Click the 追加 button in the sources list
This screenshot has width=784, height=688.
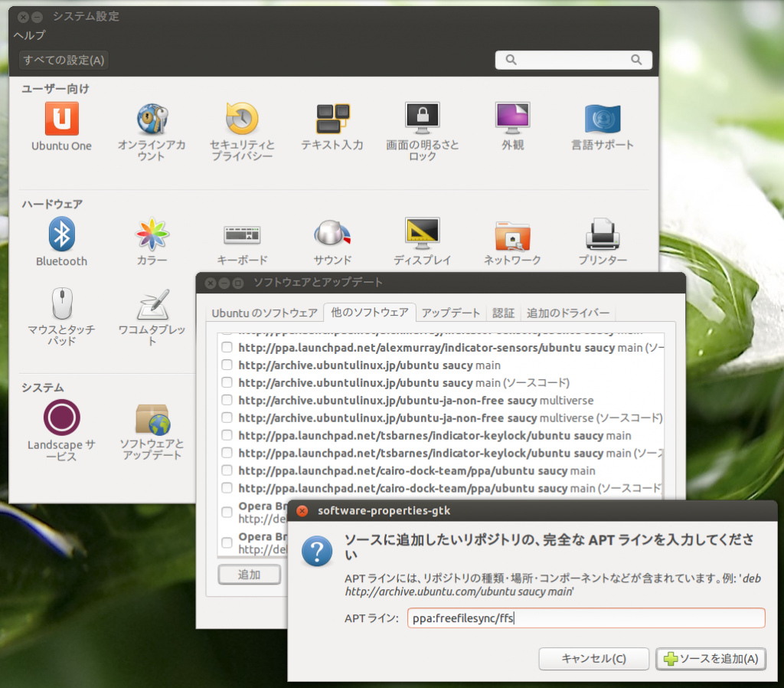(249, 575)
